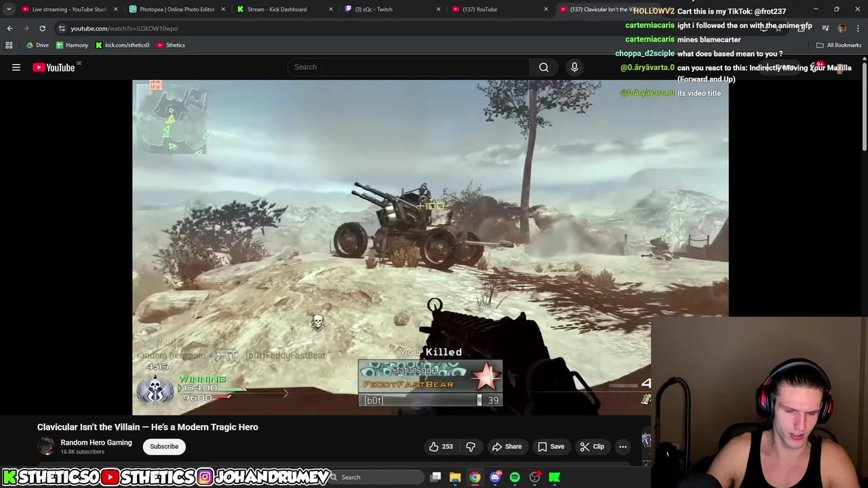This screenshot has height=488, width=868.
Task: Open Chrome three-dot menu
Action: click(859, 28)
